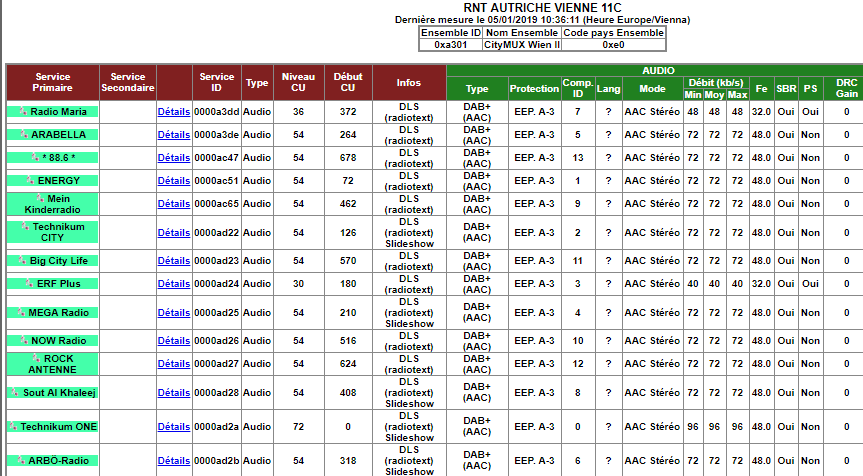Click ensemble name CityMUX Wien II
Image resolution: width=863 pixels, height=476 pixels.
click(522, 45)
